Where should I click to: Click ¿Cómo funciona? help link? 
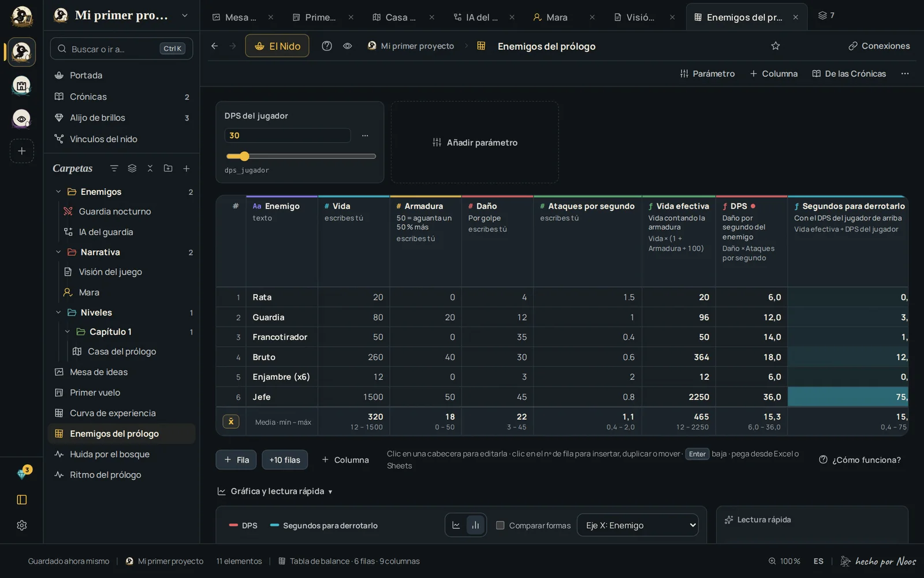(860, 460)
